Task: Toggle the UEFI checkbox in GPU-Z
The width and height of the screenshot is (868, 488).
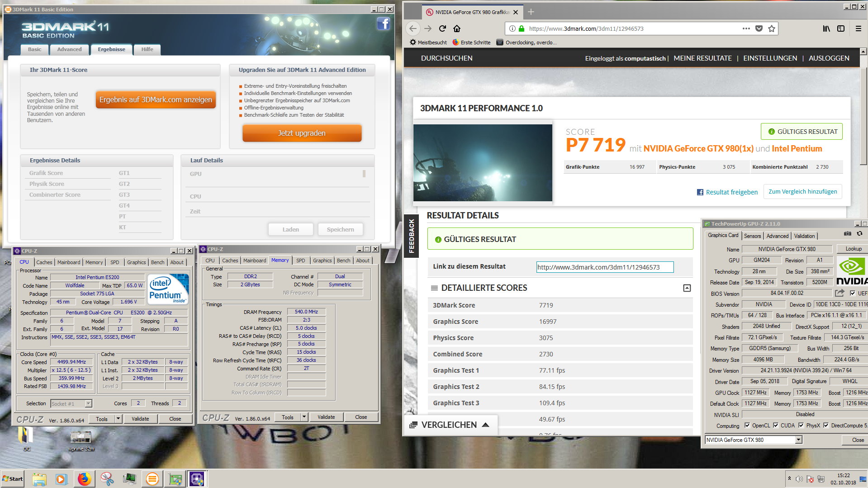Action: (x=853, y=293)
